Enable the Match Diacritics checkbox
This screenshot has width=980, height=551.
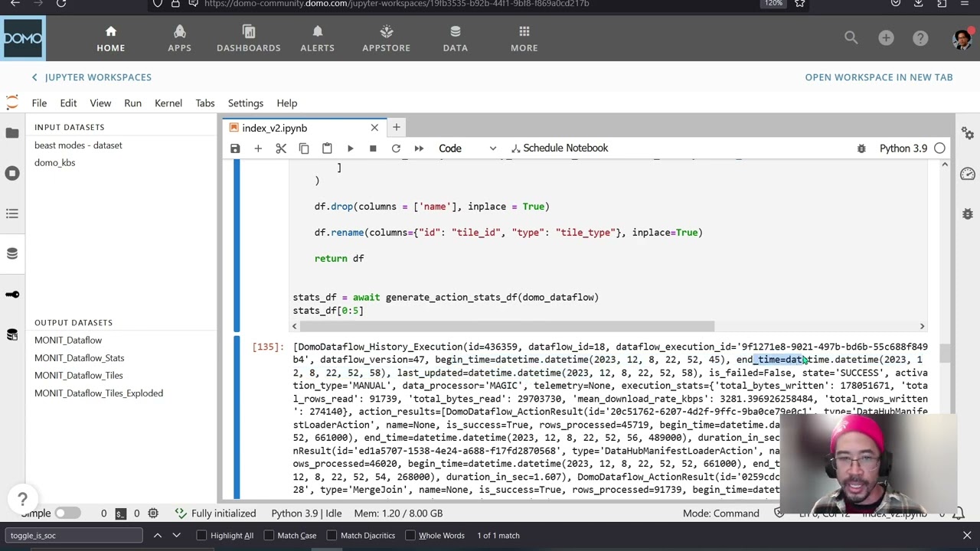point(332,536)
